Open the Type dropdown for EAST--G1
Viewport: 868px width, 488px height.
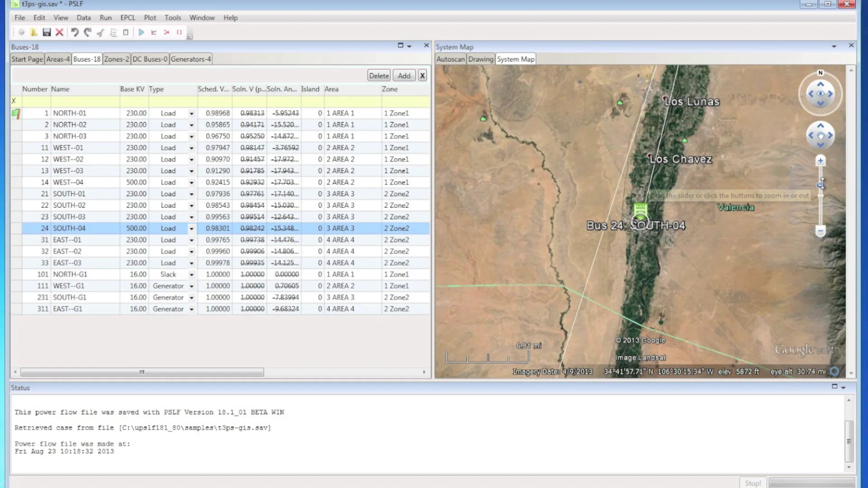point(191,309)
